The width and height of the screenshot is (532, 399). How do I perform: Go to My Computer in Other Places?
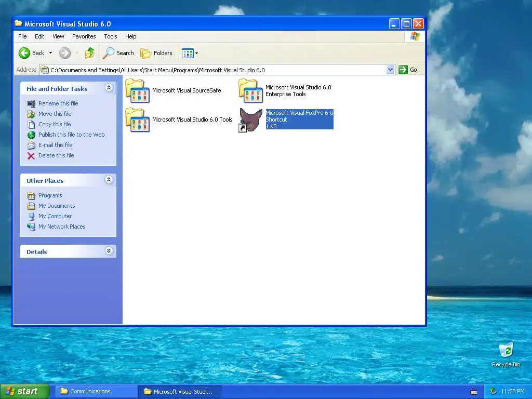tap(55, 216)
